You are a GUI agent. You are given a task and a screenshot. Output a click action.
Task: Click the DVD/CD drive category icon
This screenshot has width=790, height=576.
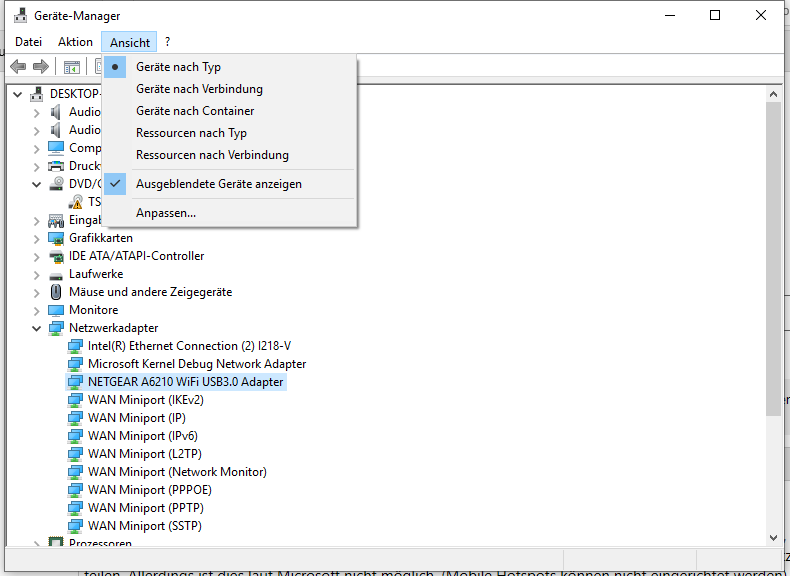(x=56, y=184)
